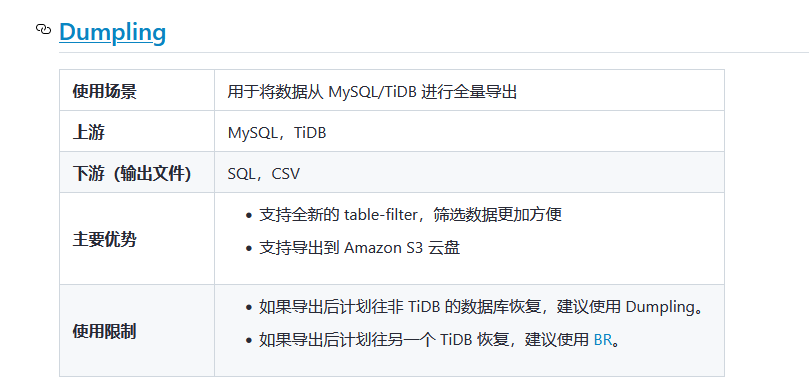Select the 上游 row header cell
The image size is (809, 377).
137,131
